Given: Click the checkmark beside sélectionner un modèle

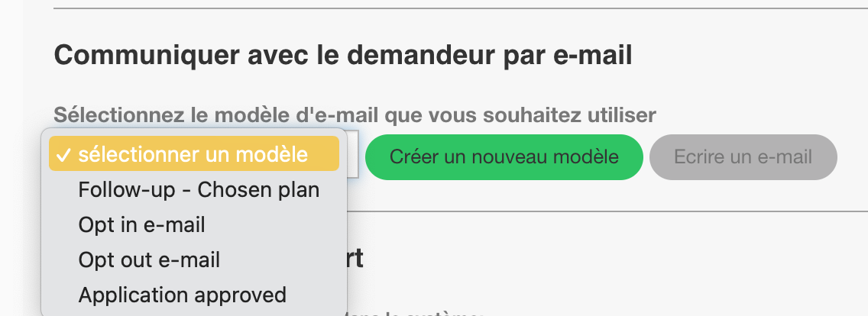Looking at the screenshot, I should (x=64, y=155).
